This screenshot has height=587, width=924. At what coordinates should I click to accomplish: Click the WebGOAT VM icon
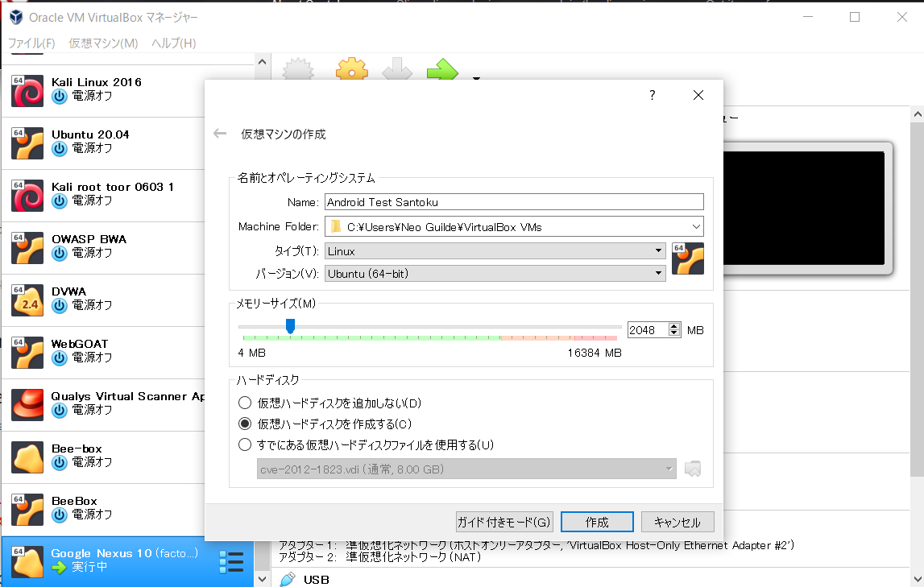click(x=27, y=353)
